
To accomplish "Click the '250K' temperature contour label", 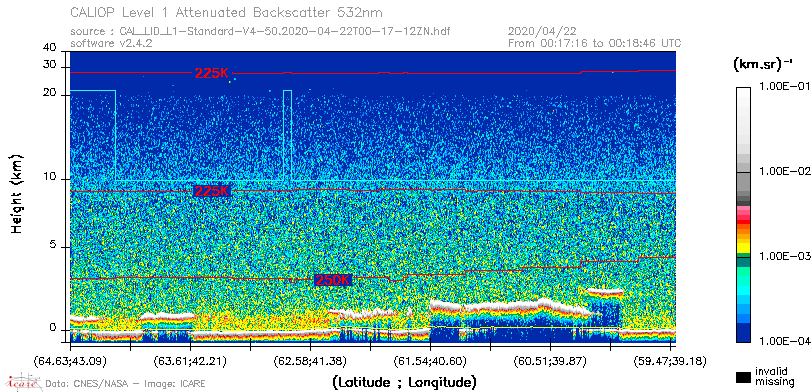I will pos(333,280).
